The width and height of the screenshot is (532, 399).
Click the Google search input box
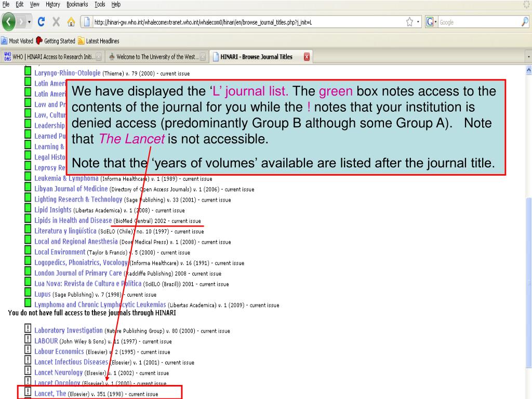tap(479, 22)
